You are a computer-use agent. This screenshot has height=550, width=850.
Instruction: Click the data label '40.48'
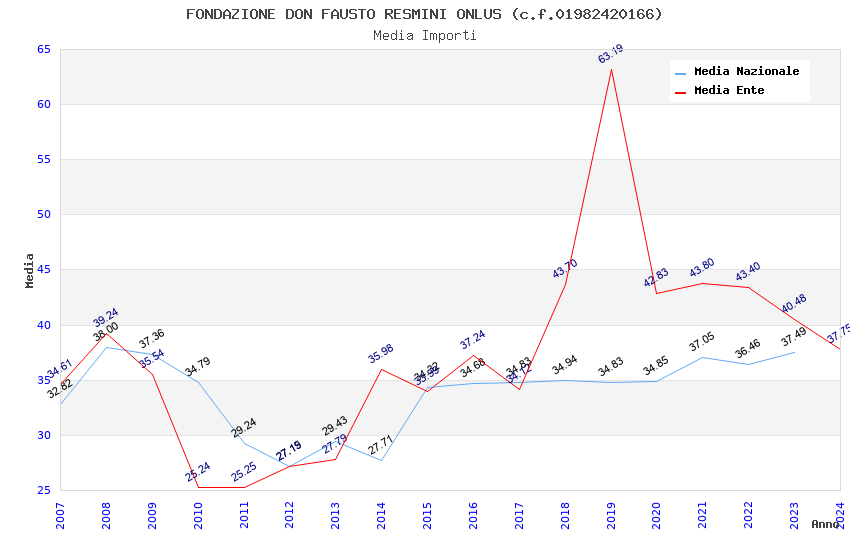794,303
